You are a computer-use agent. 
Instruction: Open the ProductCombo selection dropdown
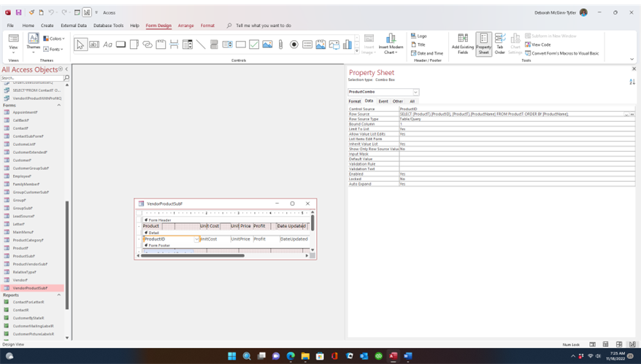click(415, 93)
